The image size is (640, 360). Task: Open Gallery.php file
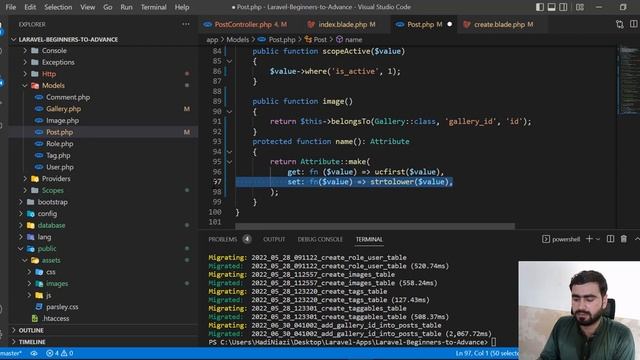pyautogui.click(x=63, y=109)
